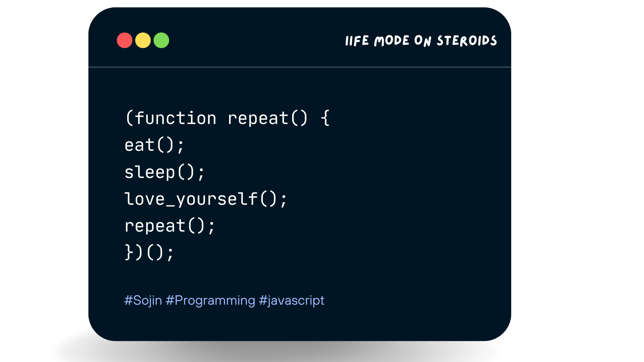
Task: Open the #javascript hashtag
Action: pyautogui.click(x=291, y=300)
